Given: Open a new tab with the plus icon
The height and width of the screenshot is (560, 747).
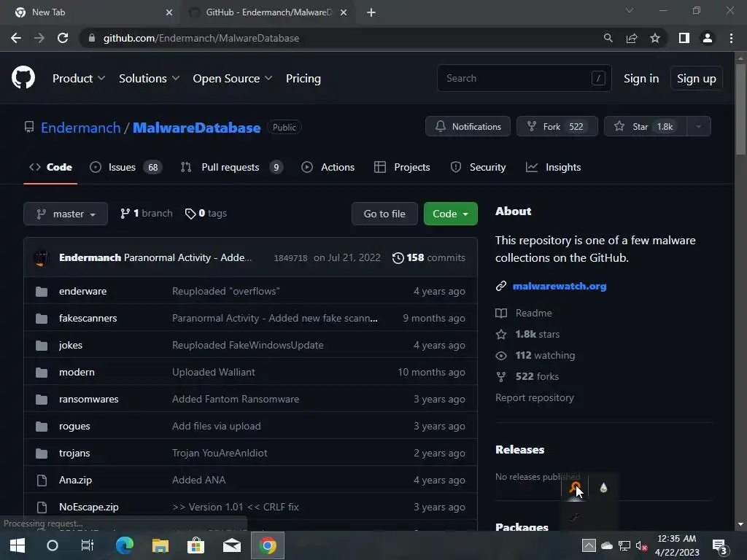Looking at the screenshot, I should (371, 12).
